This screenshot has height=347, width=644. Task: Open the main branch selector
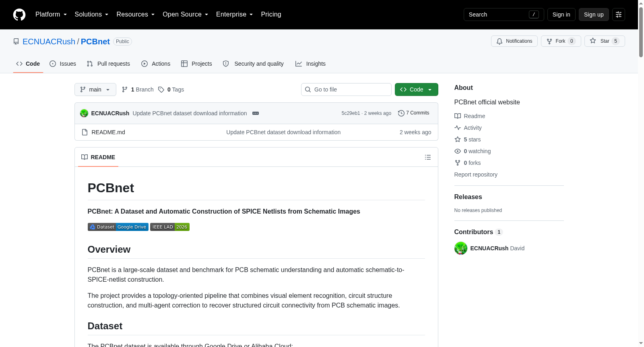pyautogui.click(x=95, y=89)
